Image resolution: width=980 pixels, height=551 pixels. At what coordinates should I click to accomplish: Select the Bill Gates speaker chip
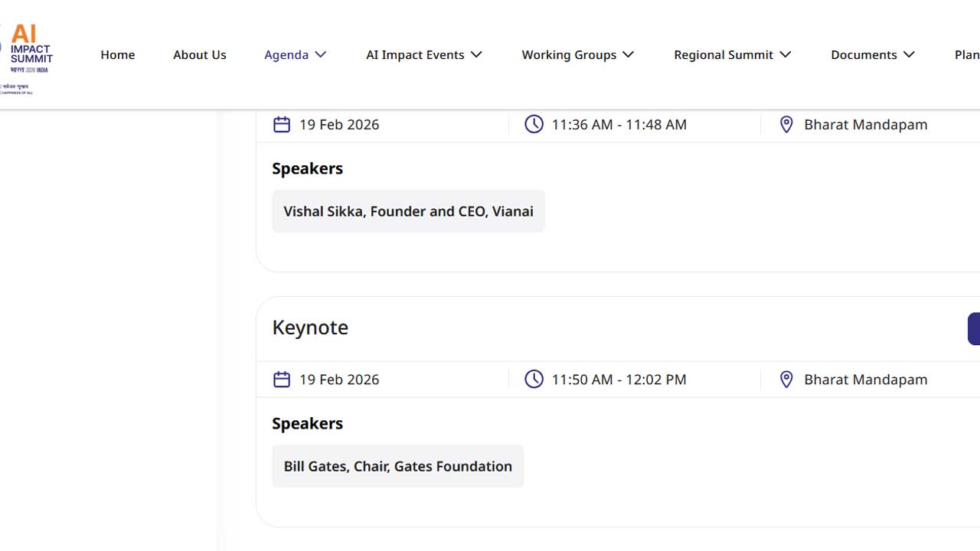(397, 466)
